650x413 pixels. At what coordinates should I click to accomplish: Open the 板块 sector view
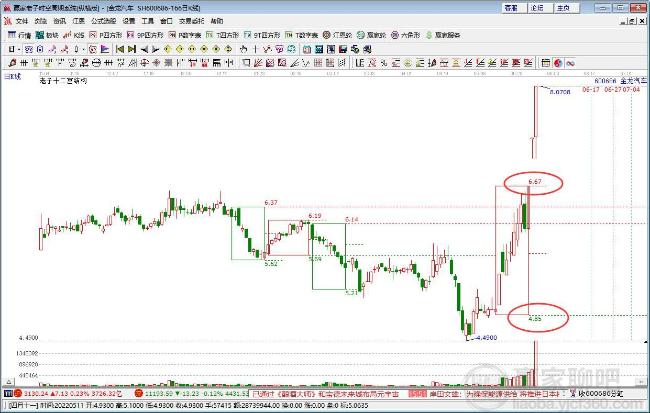[47, 35]
